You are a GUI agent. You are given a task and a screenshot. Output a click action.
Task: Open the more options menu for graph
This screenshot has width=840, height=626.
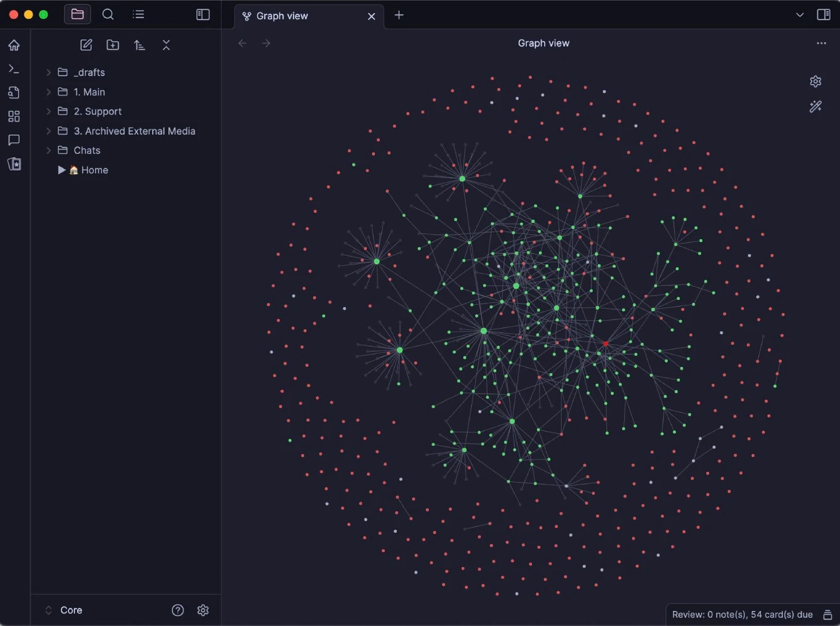(821, 43)
